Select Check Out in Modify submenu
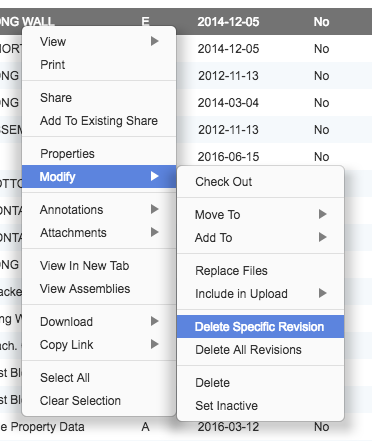Screen dimensions: 372x441 tap(260, 182)
